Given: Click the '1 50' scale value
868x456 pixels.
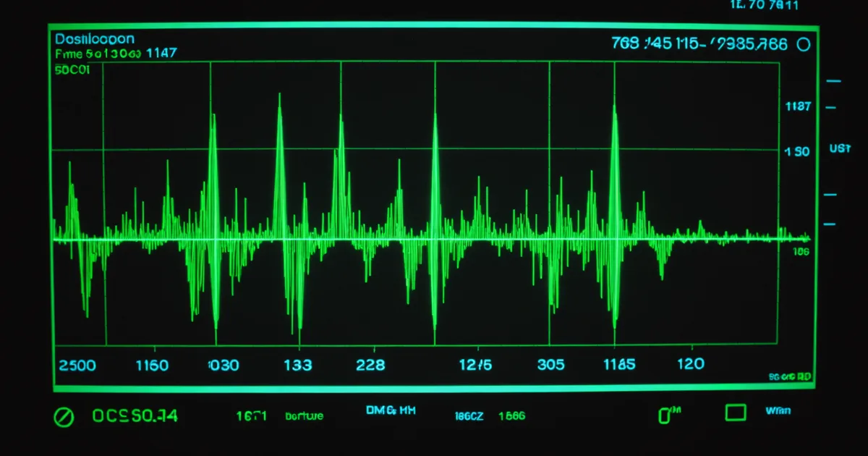Looking at the screenshot, I should click(x=797, y=152).
